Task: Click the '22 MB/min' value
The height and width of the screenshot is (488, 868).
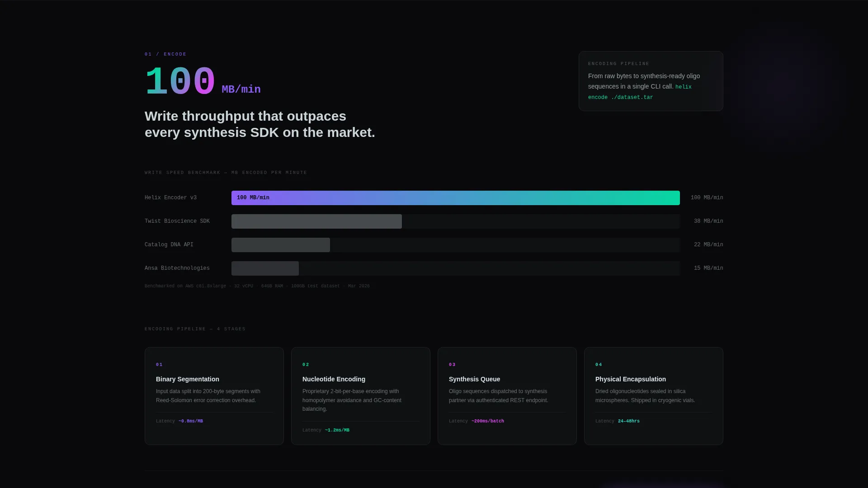Action: [x=708, y=245]
